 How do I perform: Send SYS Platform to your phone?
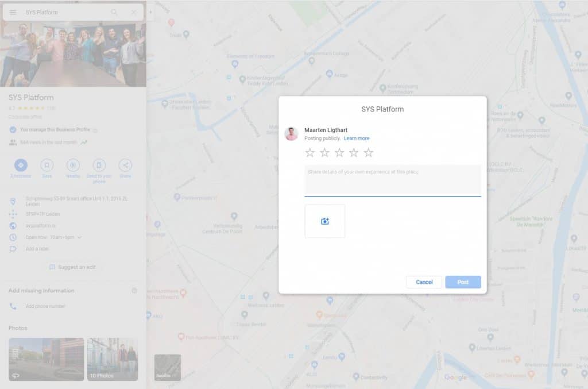coord(99,165)
